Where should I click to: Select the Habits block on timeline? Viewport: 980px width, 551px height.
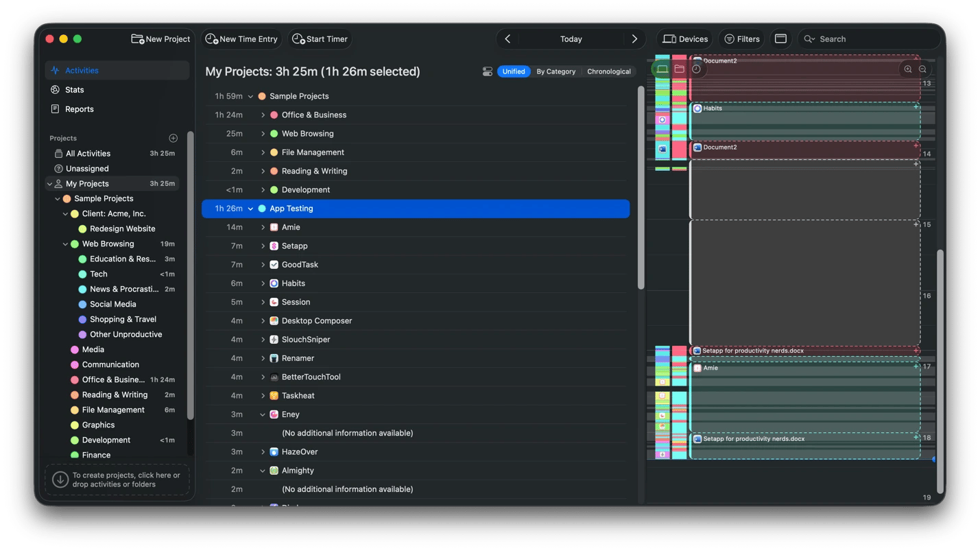[x=804, y=121]
